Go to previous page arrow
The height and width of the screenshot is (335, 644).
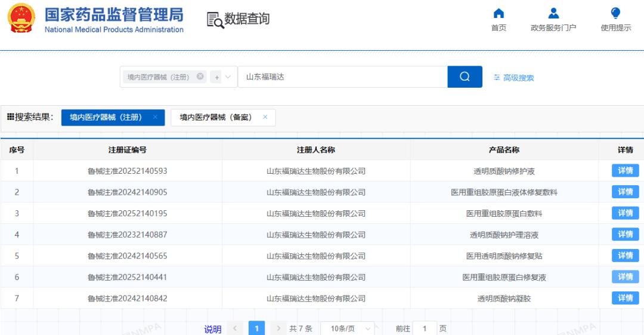point(235,328)
